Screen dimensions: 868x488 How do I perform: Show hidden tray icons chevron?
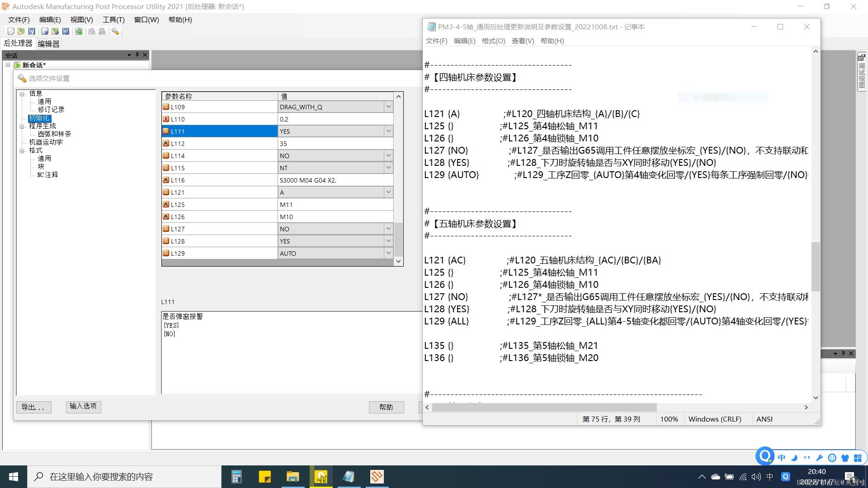pos(702,477)
